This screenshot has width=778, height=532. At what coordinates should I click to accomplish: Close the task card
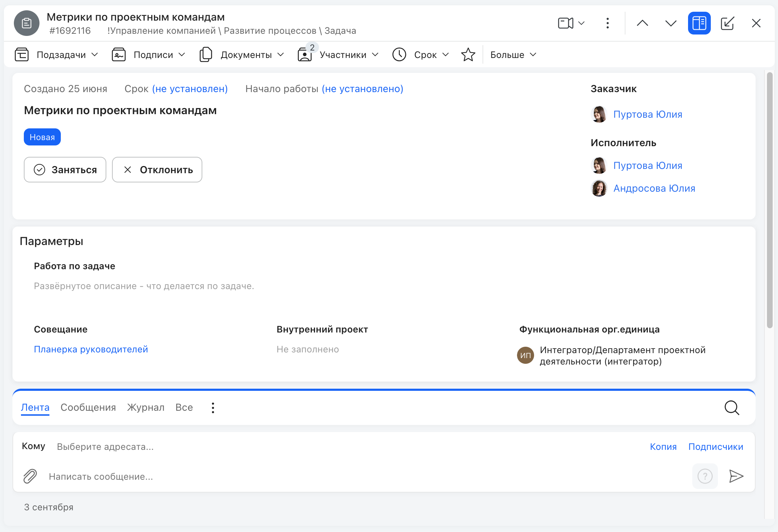point(756,23)
